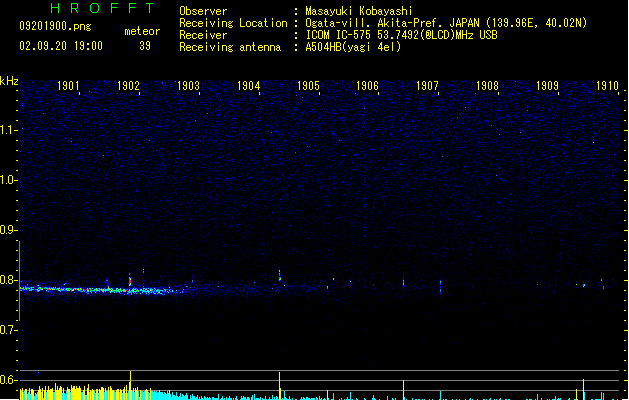
Task: Click the 1908 time axis label
Action: 487,86
